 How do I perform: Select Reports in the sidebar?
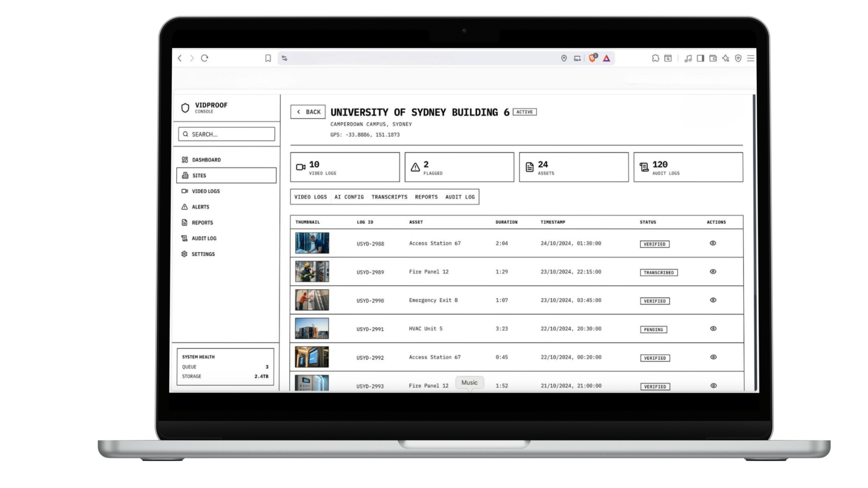(x=202, y=222)
